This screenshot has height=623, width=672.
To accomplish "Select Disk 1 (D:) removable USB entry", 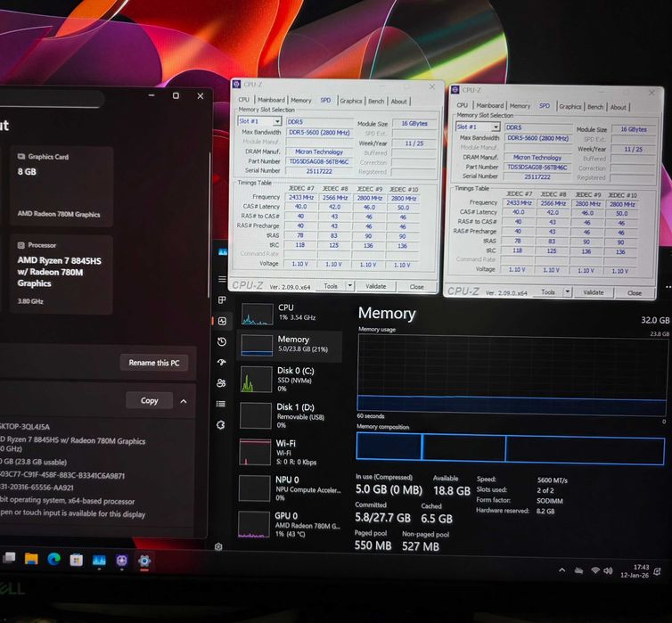I will pos(290,415).
